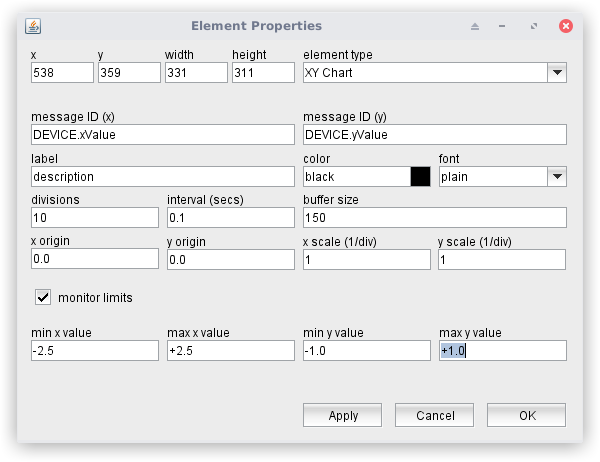Screen dimensions: 600x462
Task: Click the x scale (1/div) field
Action: pos(366,260)
